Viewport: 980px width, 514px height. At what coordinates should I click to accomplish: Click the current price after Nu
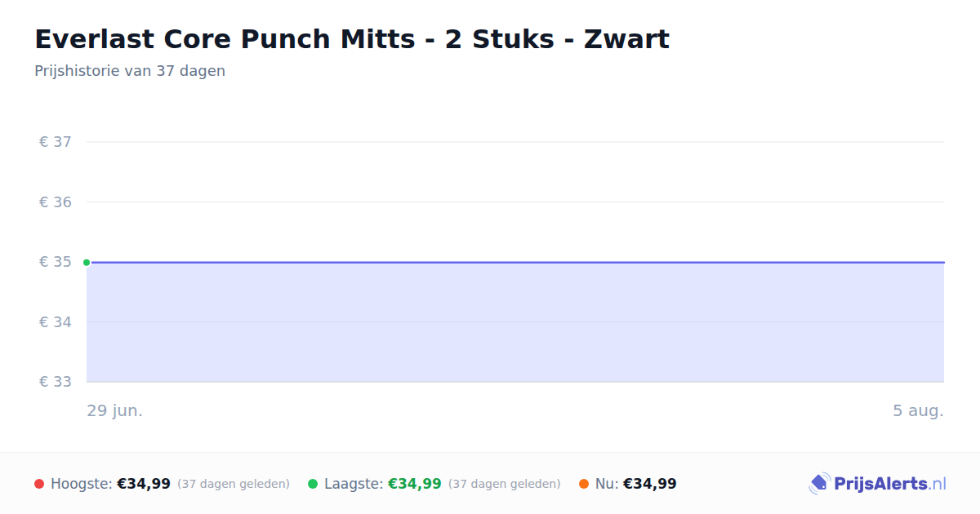tap(650, 484)
